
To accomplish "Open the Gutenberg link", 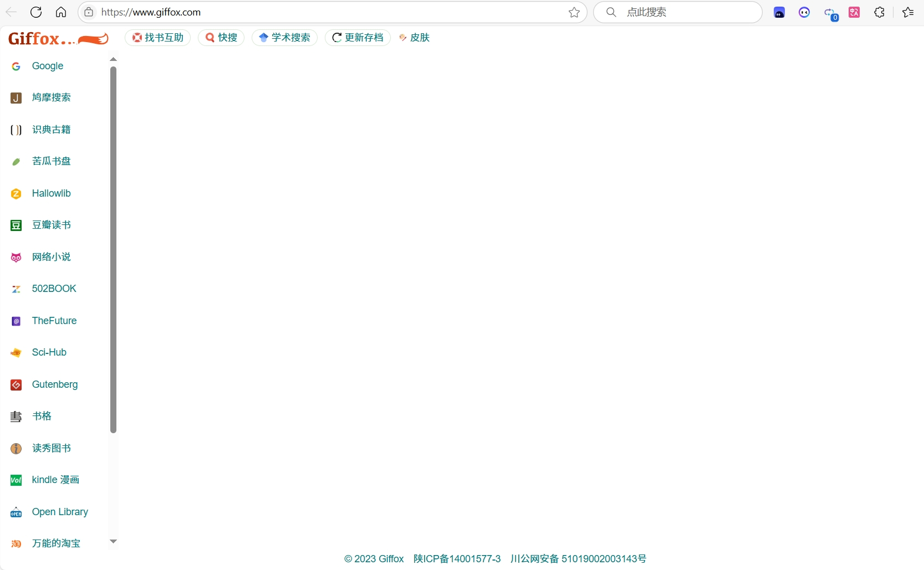I will 55,384.
